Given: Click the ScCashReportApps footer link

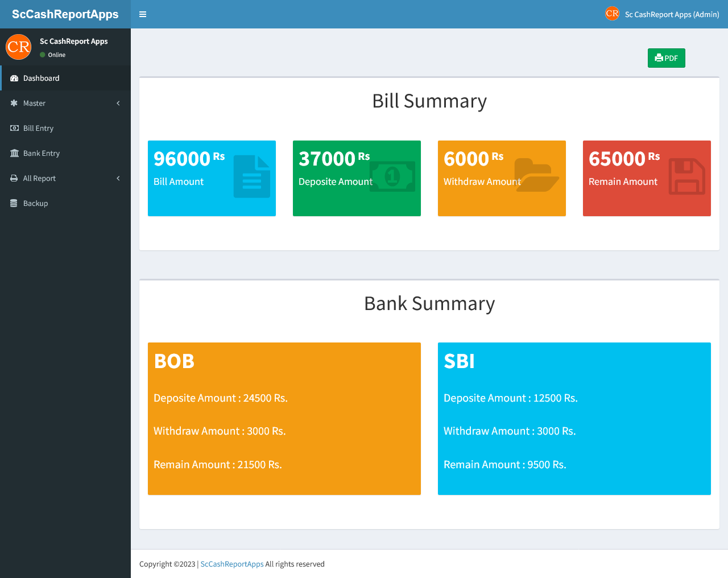Looking at the screenshot, I should tap(232, 564).
